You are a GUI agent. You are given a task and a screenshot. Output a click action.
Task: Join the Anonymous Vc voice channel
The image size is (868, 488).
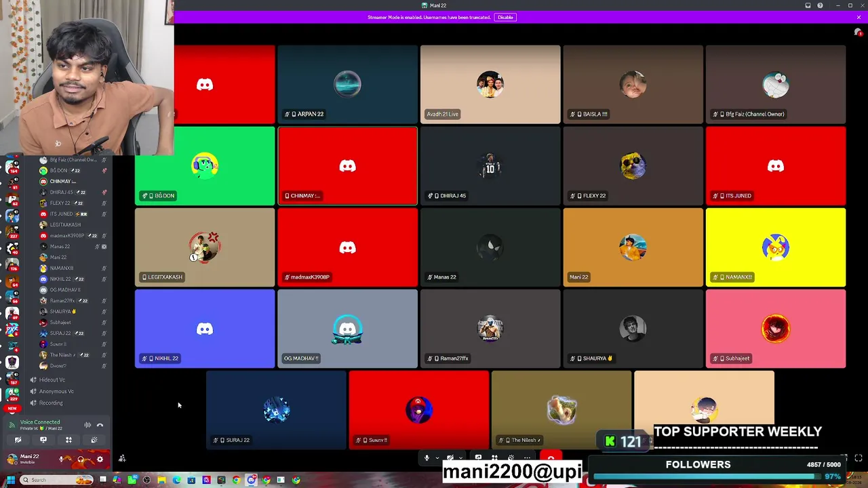click(x=56, y=391)
